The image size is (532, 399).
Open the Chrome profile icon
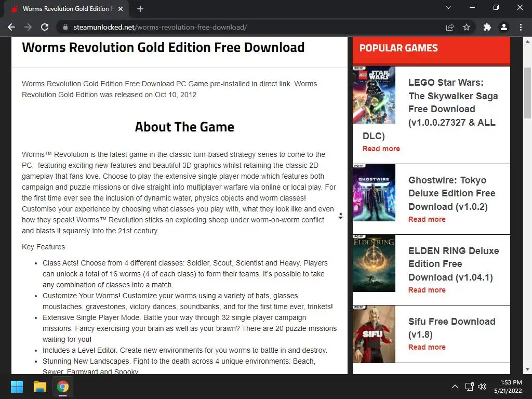tap(504, 27)
